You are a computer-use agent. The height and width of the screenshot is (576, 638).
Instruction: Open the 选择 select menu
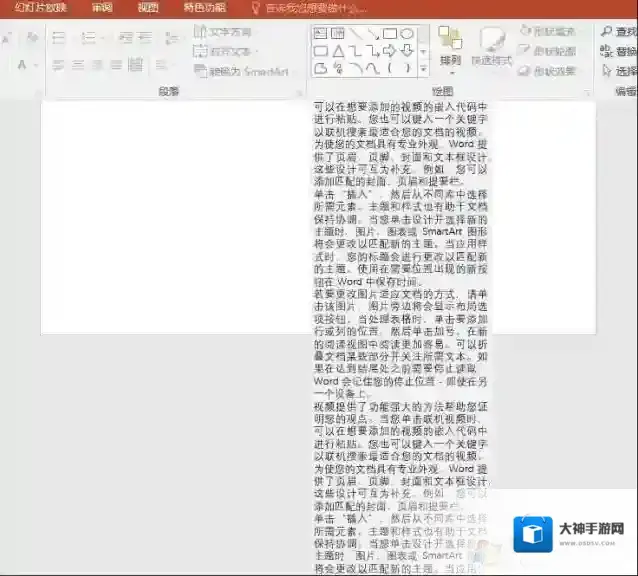point(619,71)
